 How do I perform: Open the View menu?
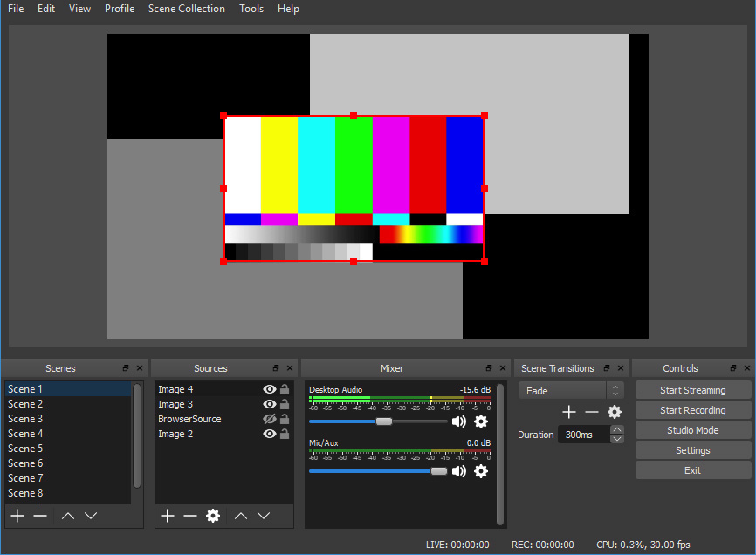[x=79, y=9]
